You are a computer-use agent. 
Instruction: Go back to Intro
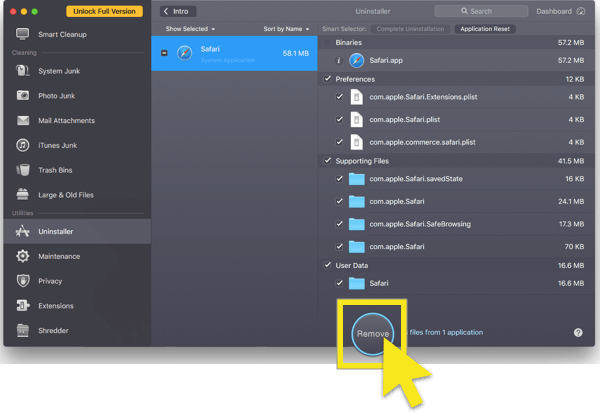(x=178, y=11)
